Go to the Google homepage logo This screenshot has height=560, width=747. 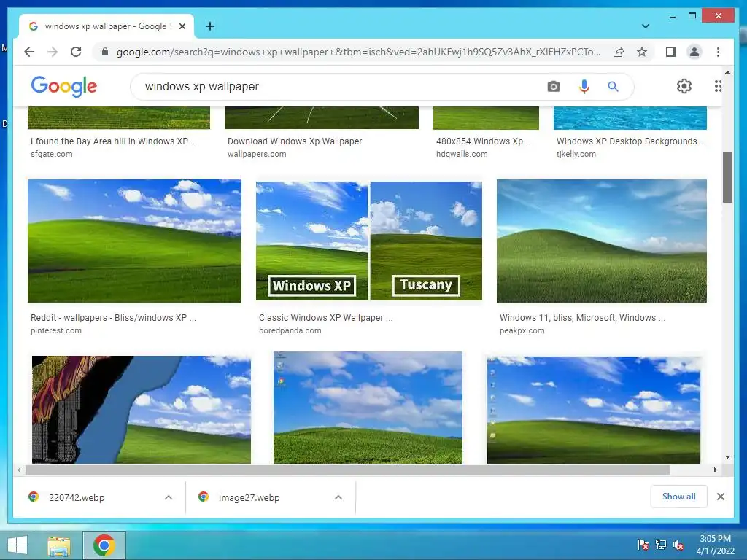pos(64,87)
